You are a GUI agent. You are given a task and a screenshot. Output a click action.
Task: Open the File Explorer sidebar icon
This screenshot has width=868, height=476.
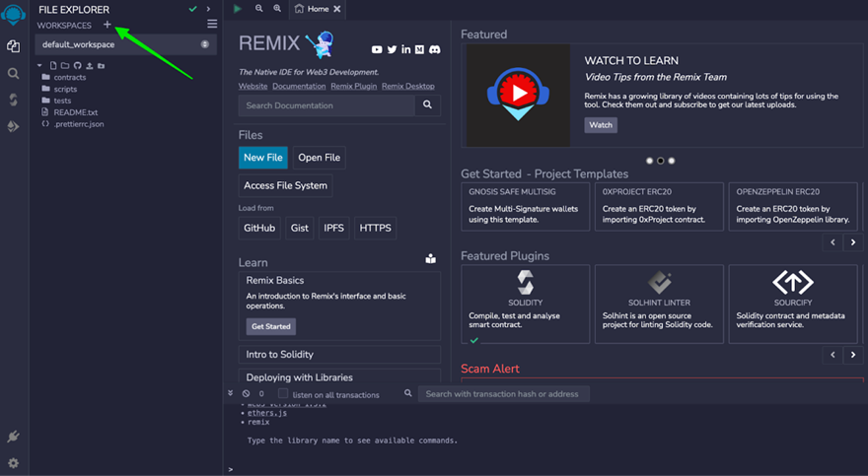coord(13,46)
